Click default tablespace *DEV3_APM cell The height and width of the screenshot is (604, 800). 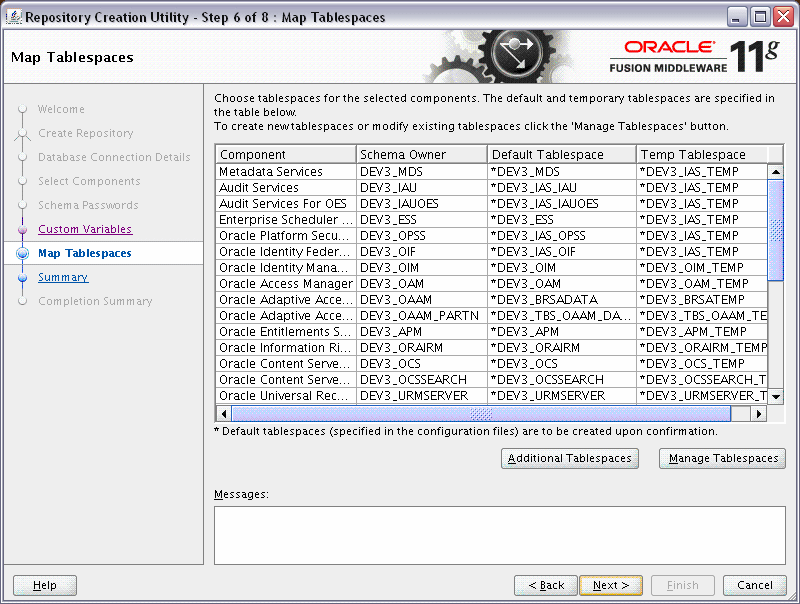pos(562,332)
